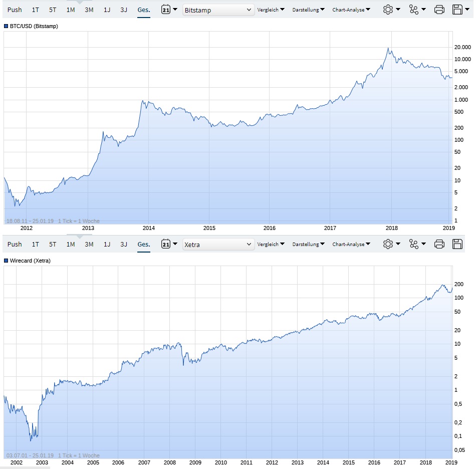Select Ges. timeframe in BTC/USD toolbar
Screen dimensions: 476x469
144,10
